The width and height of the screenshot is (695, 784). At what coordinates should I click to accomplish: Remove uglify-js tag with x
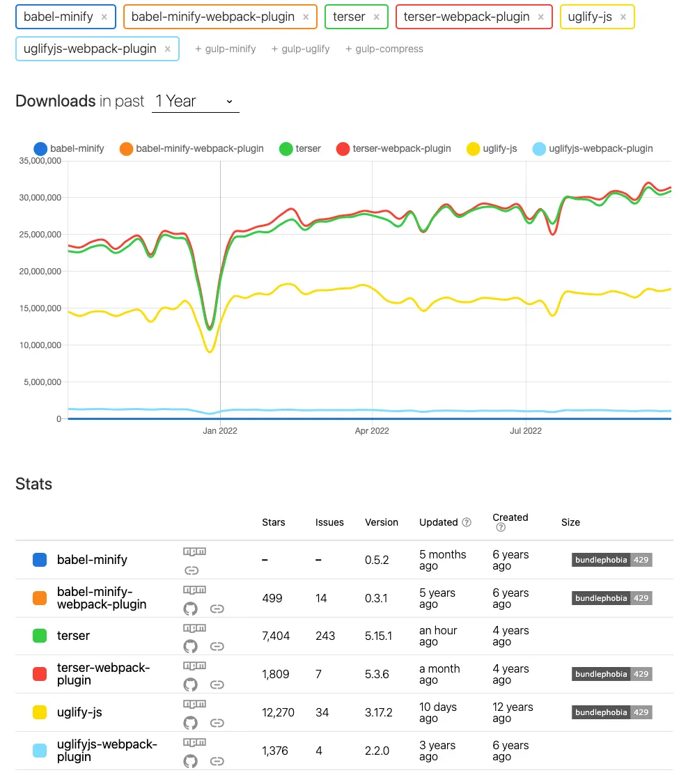623,17
